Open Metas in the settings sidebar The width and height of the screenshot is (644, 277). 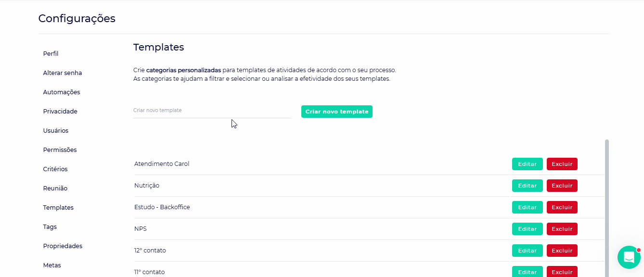[x=52, y=265]
